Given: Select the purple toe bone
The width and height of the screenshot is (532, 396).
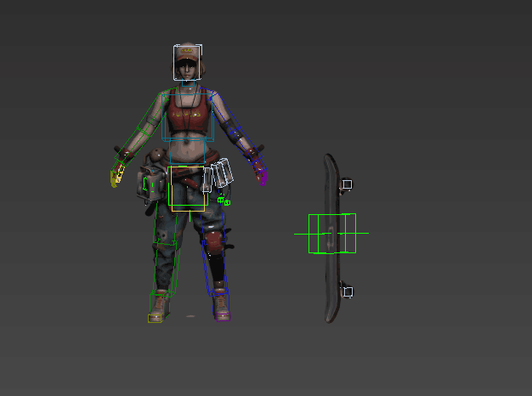Looking at the screenshot, I should pos(224,317).
